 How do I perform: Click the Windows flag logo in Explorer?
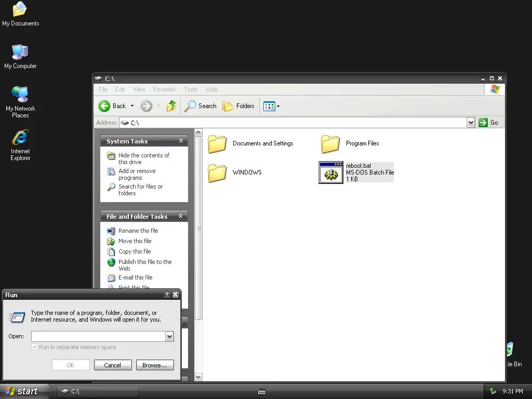495,89
